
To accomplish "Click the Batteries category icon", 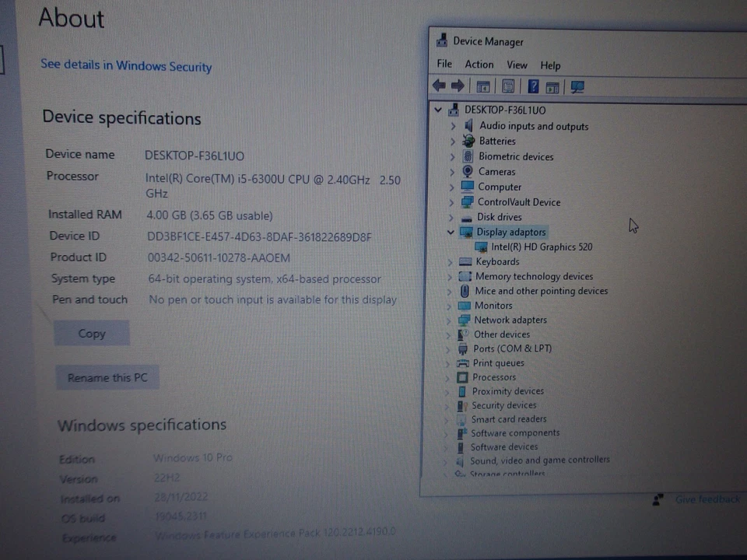I will click(468, 141).
